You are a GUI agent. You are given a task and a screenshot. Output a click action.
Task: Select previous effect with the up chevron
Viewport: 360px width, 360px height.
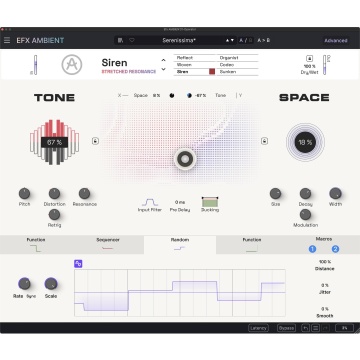(163, 60)
